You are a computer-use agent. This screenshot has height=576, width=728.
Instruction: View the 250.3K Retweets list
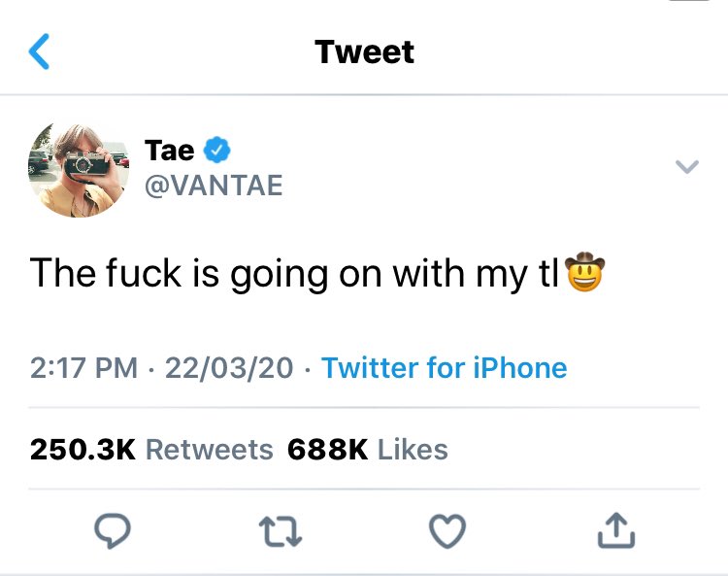tap(151, 450)
